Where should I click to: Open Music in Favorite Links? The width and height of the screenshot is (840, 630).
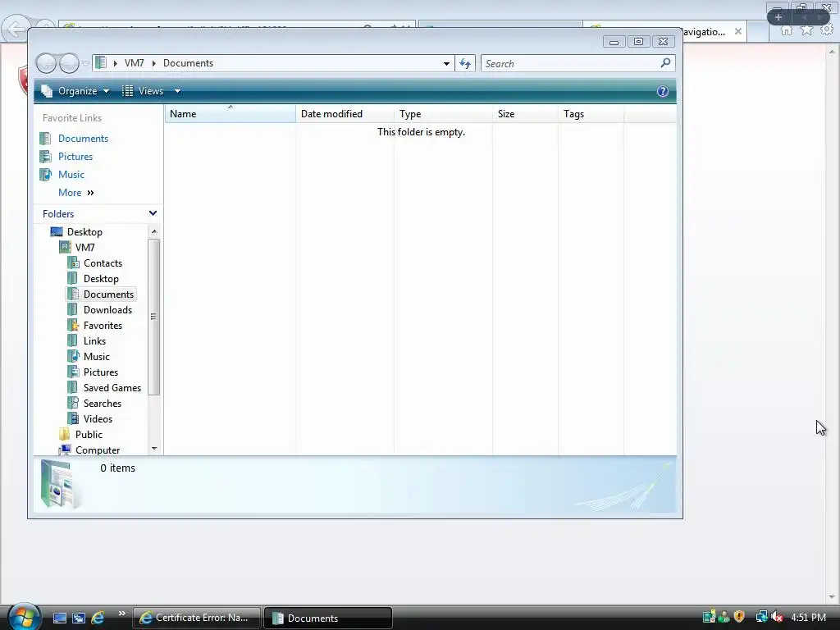point(71,175)
